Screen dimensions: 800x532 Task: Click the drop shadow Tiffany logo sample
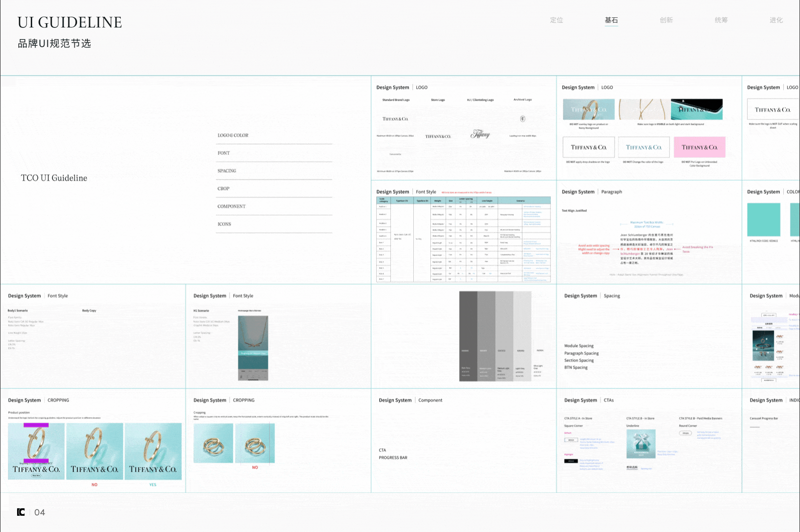(588, 147)
